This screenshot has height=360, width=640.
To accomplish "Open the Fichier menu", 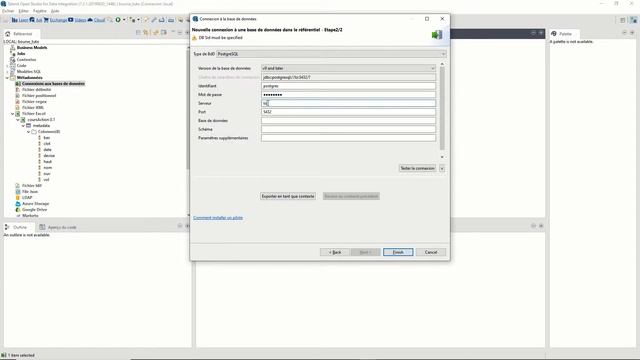I will coord(8,11).
